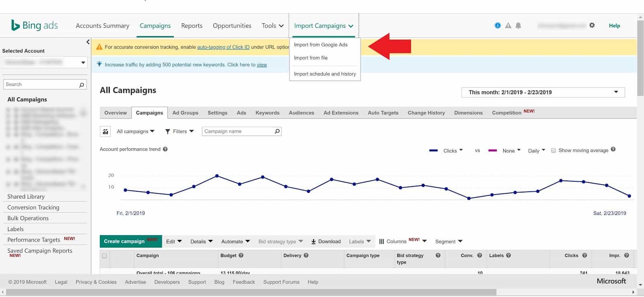
Task: Open the Edit dropdown
Action: tap(174, 242)
